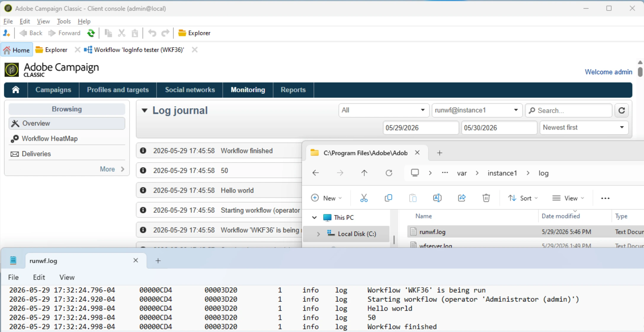The width and height of the screenshot is (644, 332).
Task: Click the Overview item in Browsing panel
Action: pyautogui.click(x=67, y=123)
